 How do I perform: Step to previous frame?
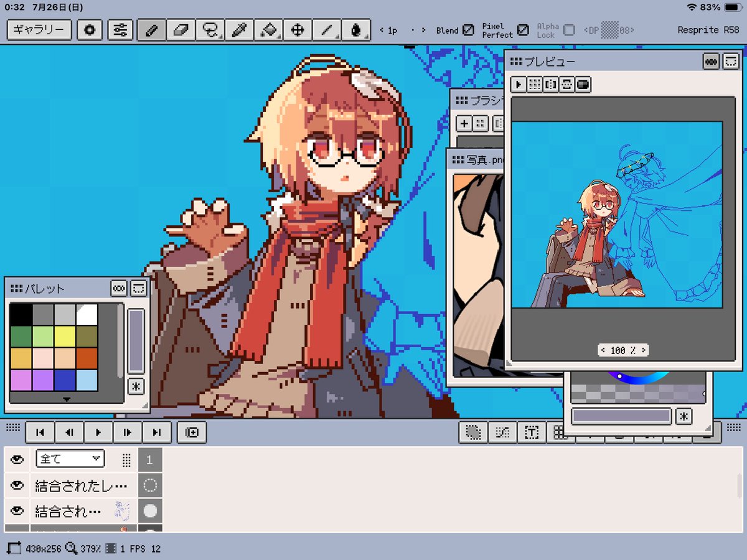pos(70,432)
